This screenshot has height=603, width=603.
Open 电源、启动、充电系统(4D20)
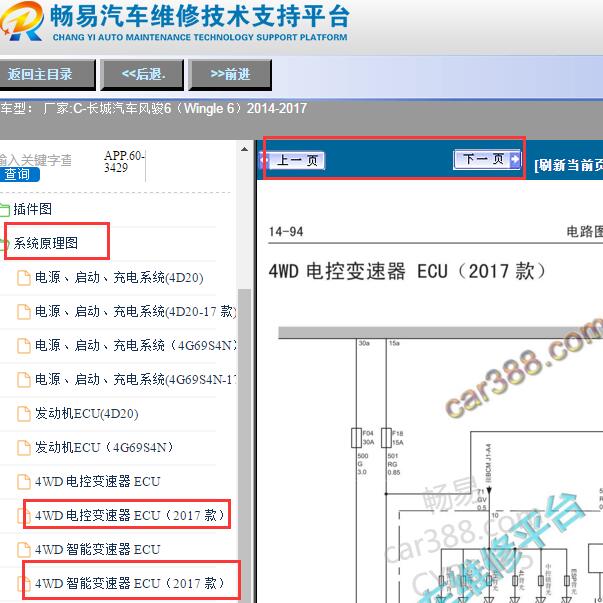pos(119,277)
